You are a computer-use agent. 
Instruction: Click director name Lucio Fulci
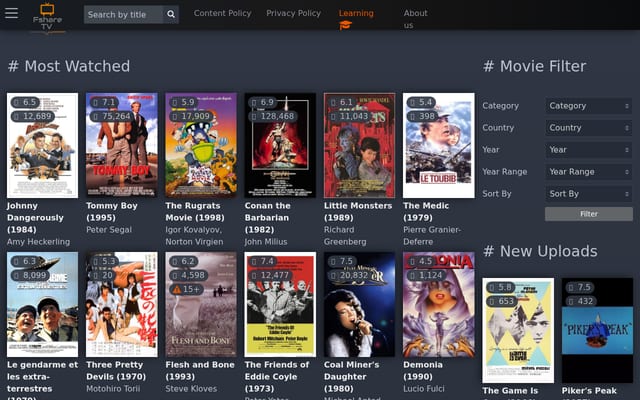pyautogui.click(x=424, y=389)
